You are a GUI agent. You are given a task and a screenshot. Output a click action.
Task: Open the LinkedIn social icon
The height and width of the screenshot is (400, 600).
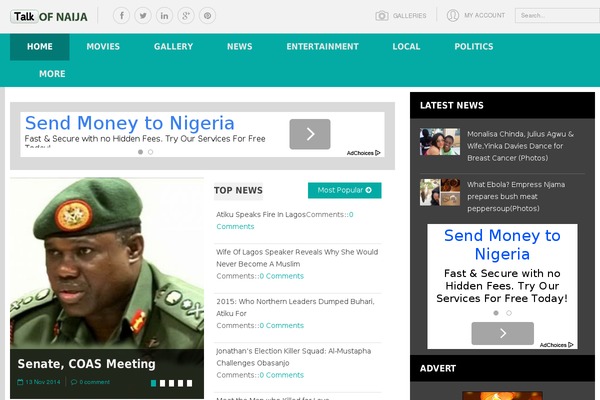pyautogui.click(x=164, y=16)
